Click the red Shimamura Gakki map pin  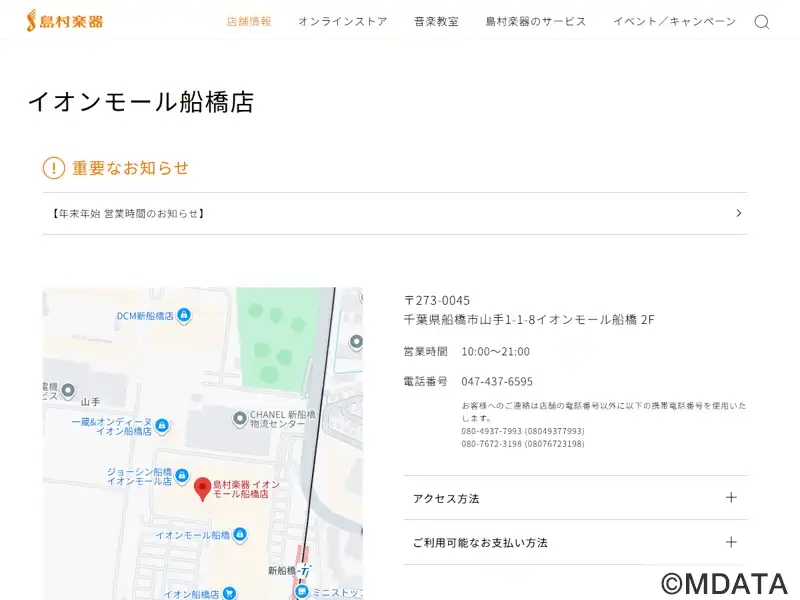(x=202, y=488)
